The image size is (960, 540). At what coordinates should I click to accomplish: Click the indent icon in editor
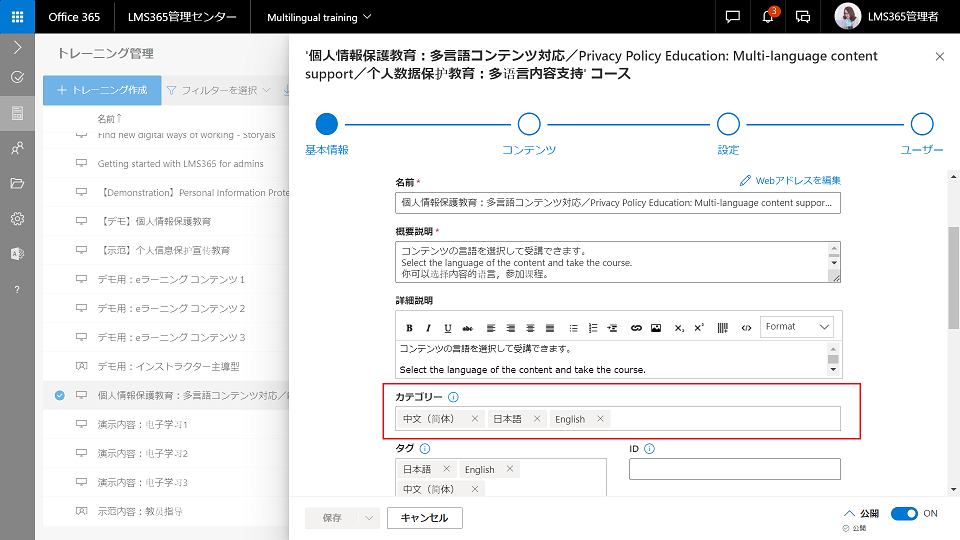612,328
